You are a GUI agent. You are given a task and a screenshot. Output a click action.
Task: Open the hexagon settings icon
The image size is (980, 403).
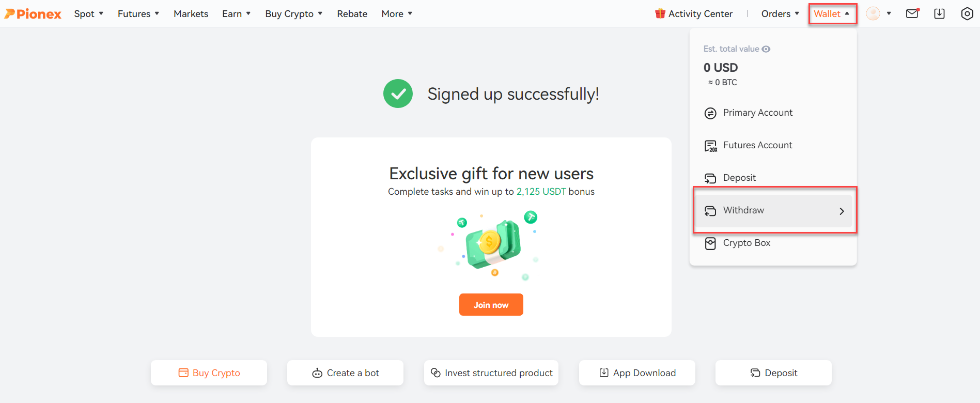[967, 14]
